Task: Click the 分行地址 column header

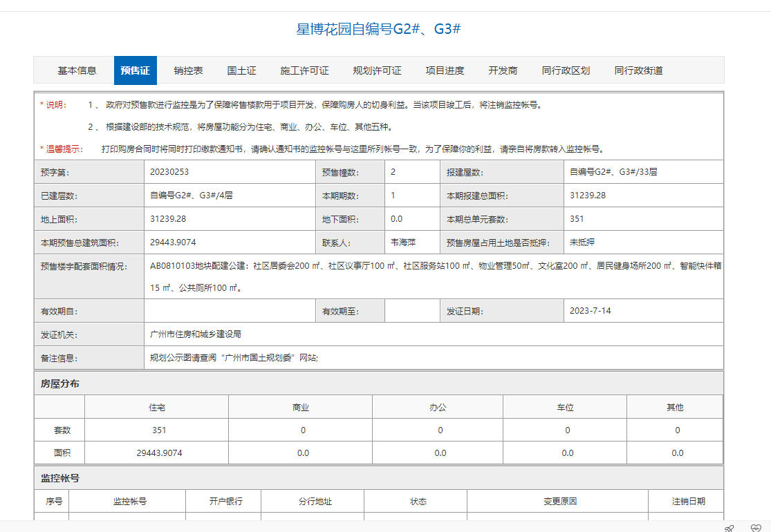Action: (315, 502)
